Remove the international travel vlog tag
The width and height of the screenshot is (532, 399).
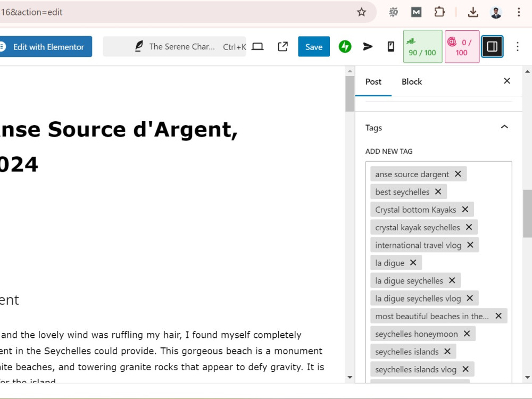[470, 245]
